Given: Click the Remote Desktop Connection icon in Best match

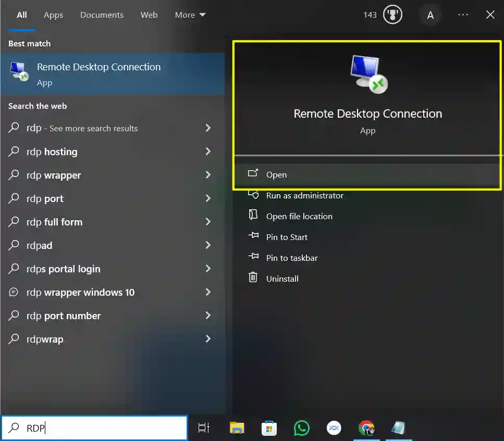Looking at the screenshot, I should click(x=19, y=72).
